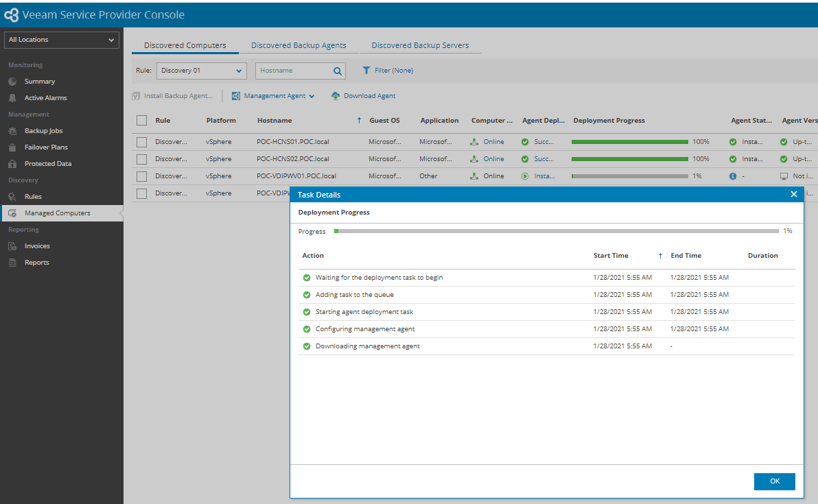
Task: Open the All Locations dropdown
Action: 62,40
